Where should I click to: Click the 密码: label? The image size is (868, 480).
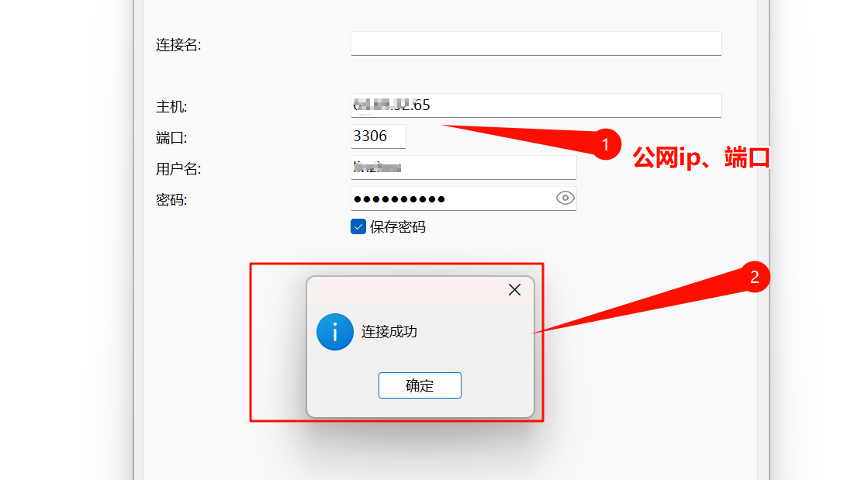click(171, 200)
